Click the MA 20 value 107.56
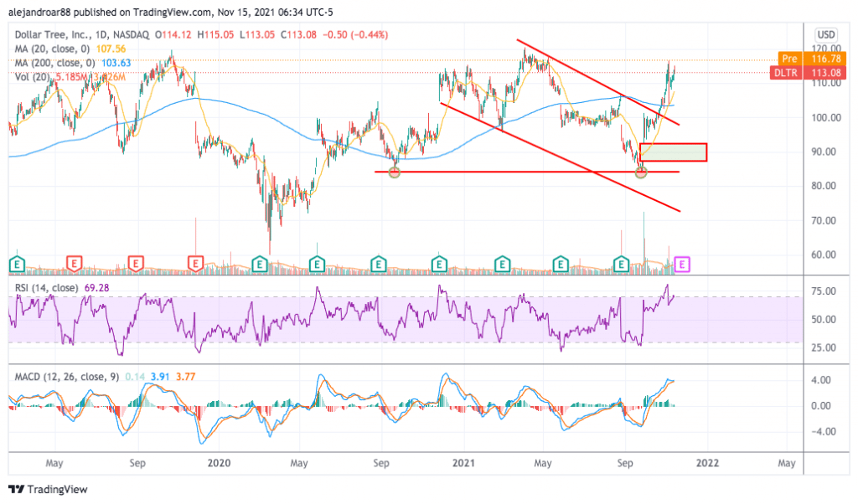Image resolution: width=858 pixels, height=504 pixels. point(111,49)
